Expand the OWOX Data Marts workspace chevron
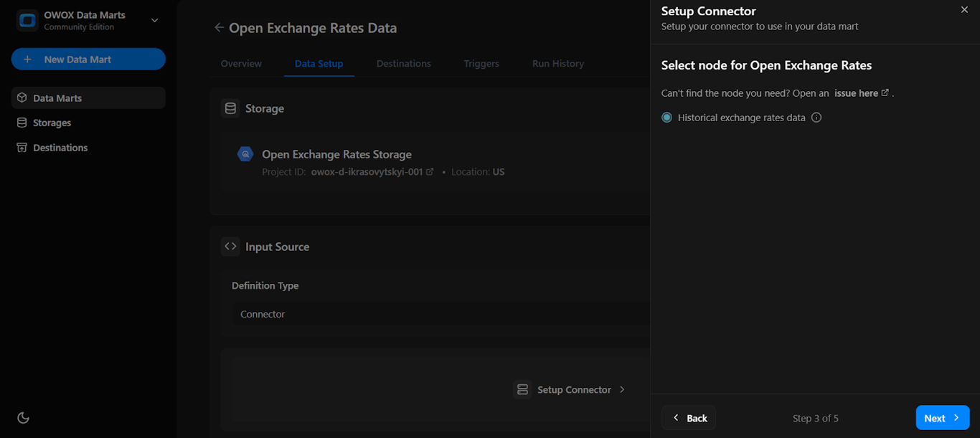The height and width of the screenshot is (438, 980). pos(154,21)
